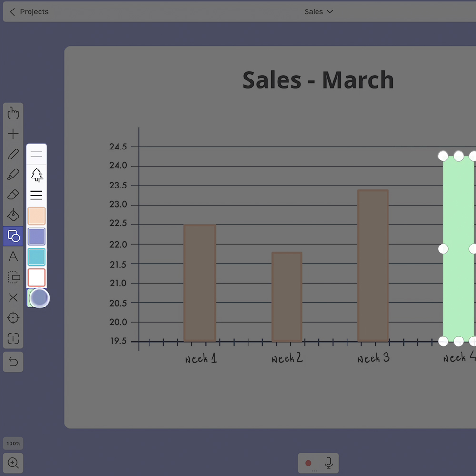
Task: Click the plus add tool
Action: pos(13,134)
